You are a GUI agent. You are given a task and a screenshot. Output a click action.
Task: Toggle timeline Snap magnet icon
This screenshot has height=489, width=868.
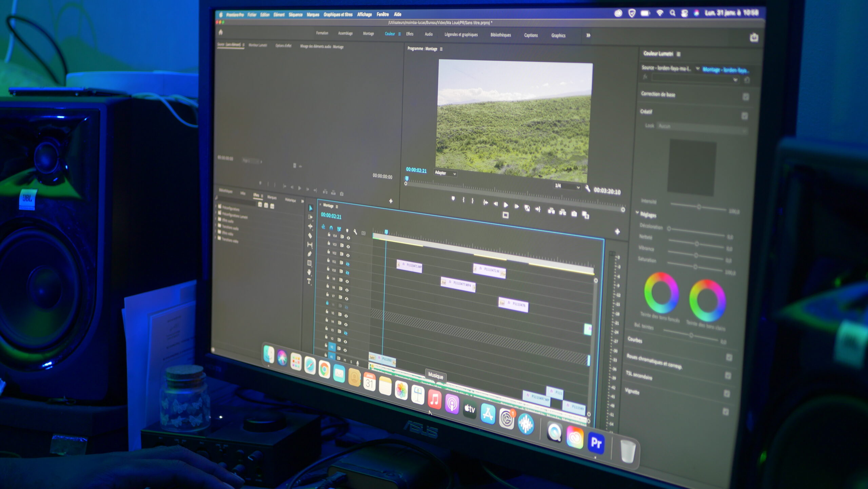point(331,228)
